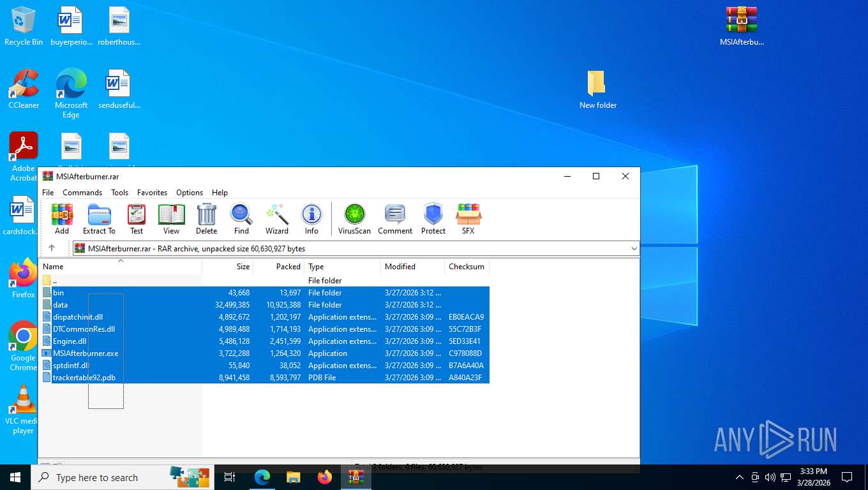Open Recycle Bin desktop icon
This screenshot has height=490, width=868.
tap(24, 26)
